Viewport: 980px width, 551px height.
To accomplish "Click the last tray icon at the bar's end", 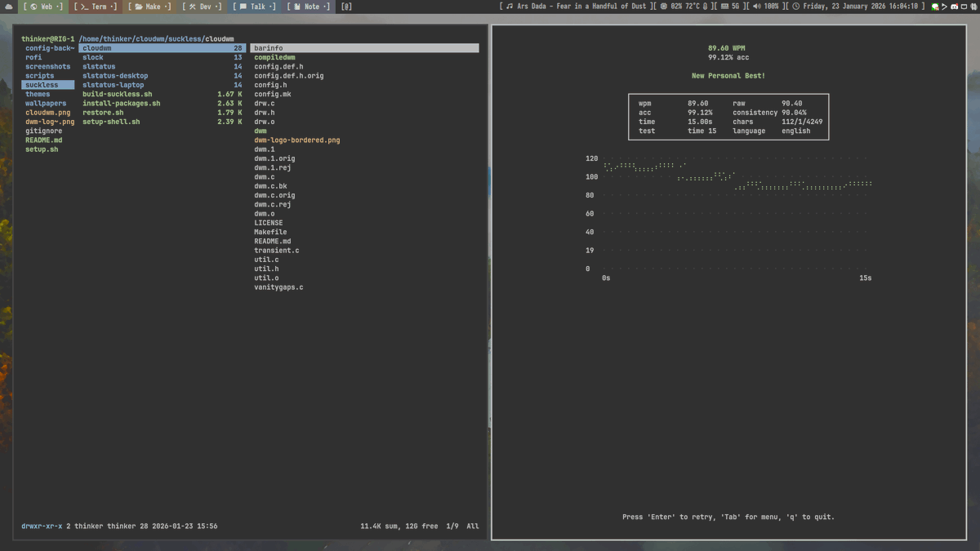I will click(973, 7).
